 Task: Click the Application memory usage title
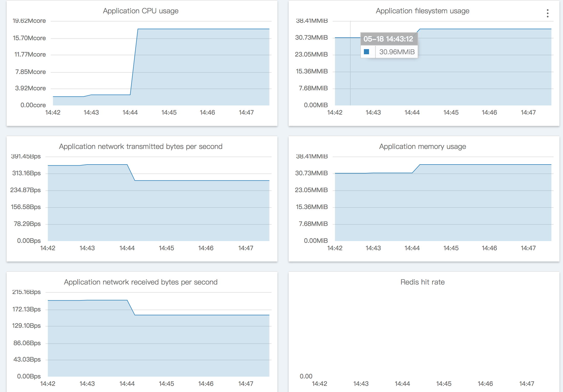tap(423, 147)
